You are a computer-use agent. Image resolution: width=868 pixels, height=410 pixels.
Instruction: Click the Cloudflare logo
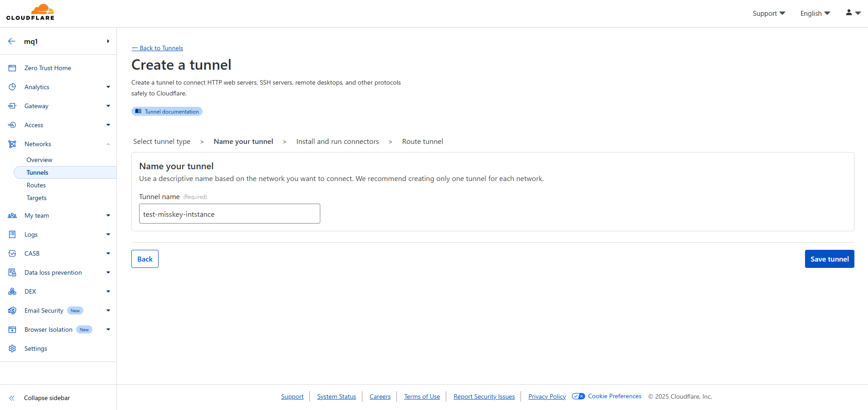(x=30, y=12)
